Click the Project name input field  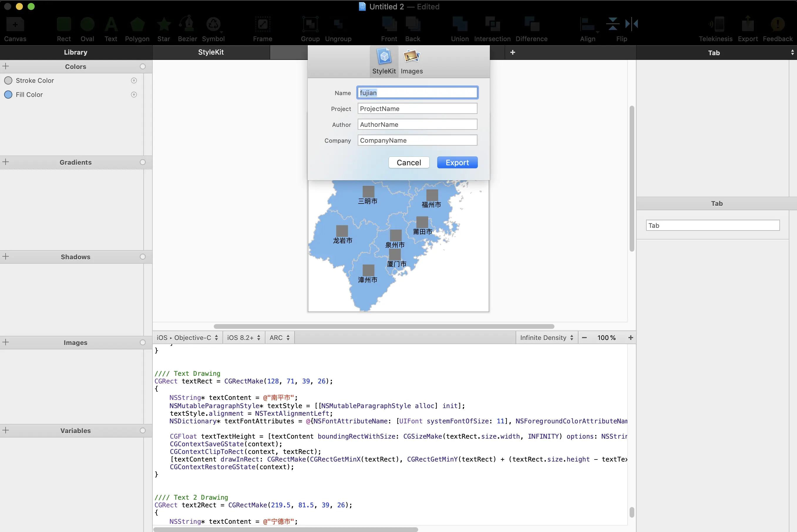pyautogui.click(x=417, y=109)
